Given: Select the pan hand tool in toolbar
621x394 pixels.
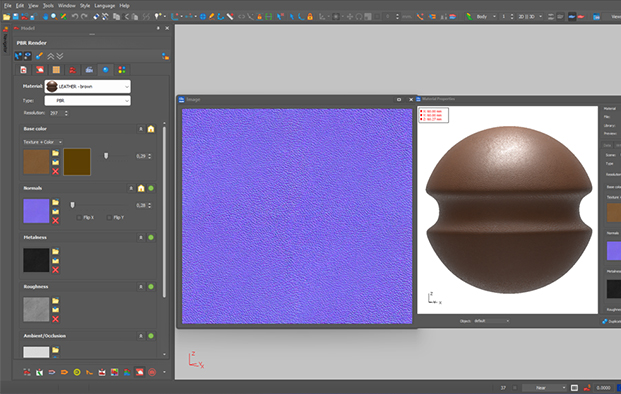Looking at the screenshot, I should coord(45,17).
